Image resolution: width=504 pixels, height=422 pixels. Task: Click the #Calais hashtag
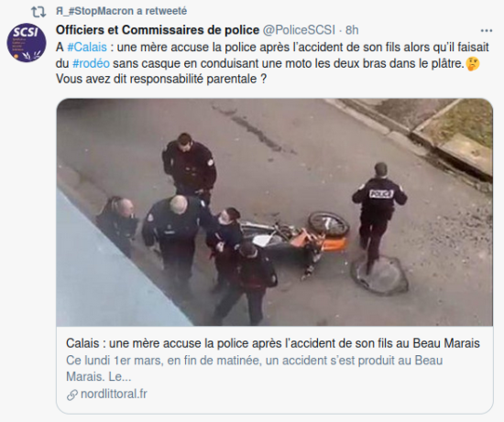pyautogui.click(x=87, y=48)
